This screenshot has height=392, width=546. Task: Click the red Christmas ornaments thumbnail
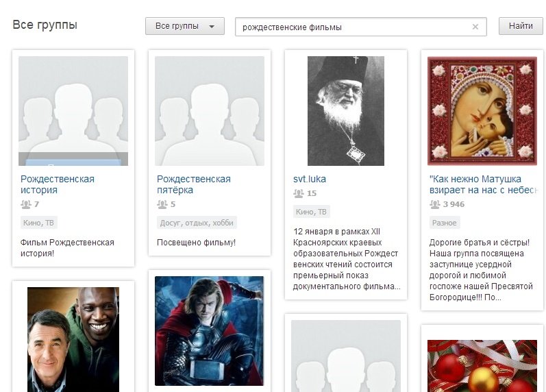coord(482,365)
